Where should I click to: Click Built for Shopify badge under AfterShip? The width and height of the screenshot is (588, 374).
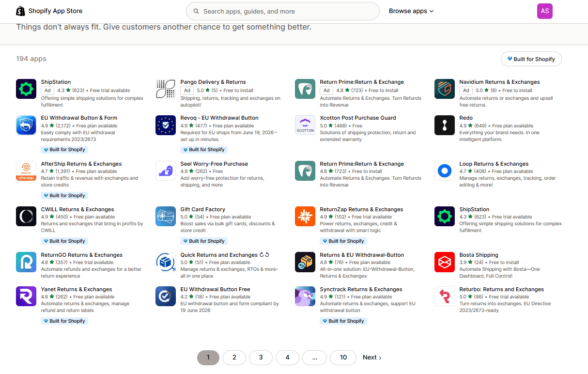pos(64,195)
